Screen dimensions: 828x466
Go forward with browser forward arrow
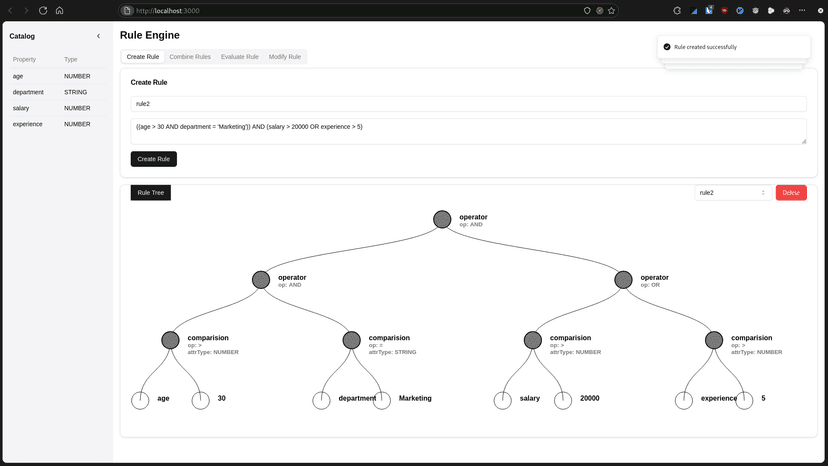[26, 11]
